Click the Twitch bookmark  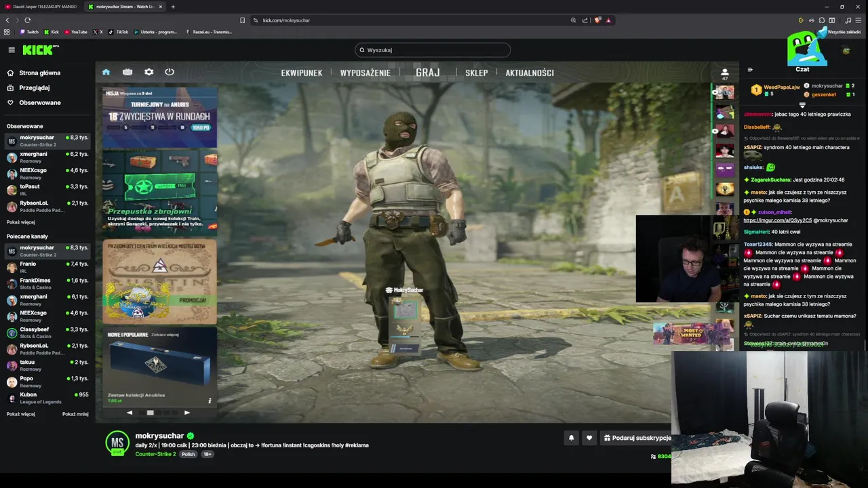(29, 32)
